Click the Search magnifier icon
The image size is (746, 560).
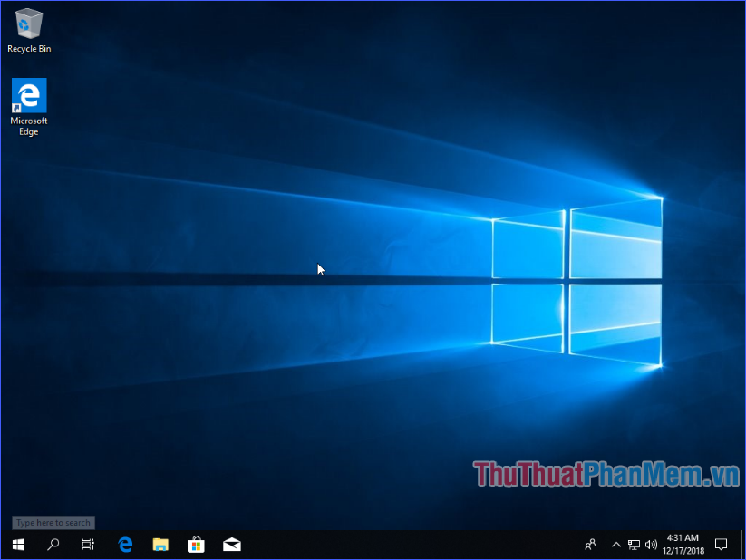tap(53, 545)
